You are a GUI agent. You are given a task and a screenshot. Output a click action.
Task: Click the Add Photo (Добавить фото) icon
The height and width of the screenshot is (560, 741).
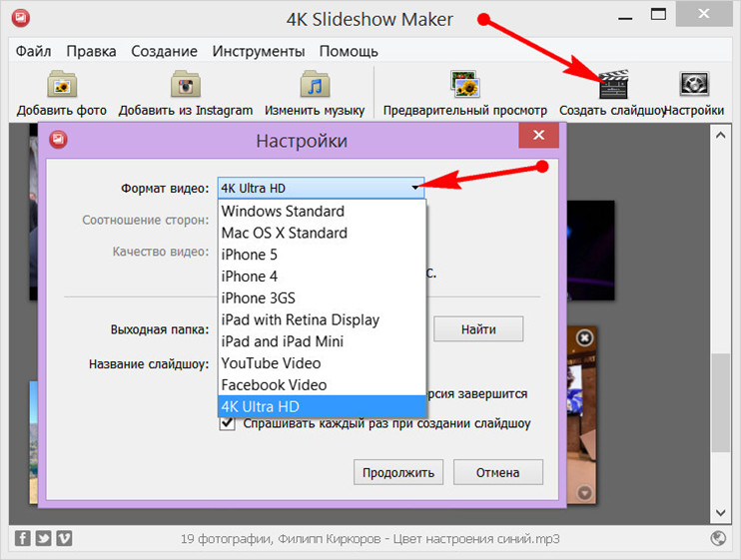pos(62,84)
